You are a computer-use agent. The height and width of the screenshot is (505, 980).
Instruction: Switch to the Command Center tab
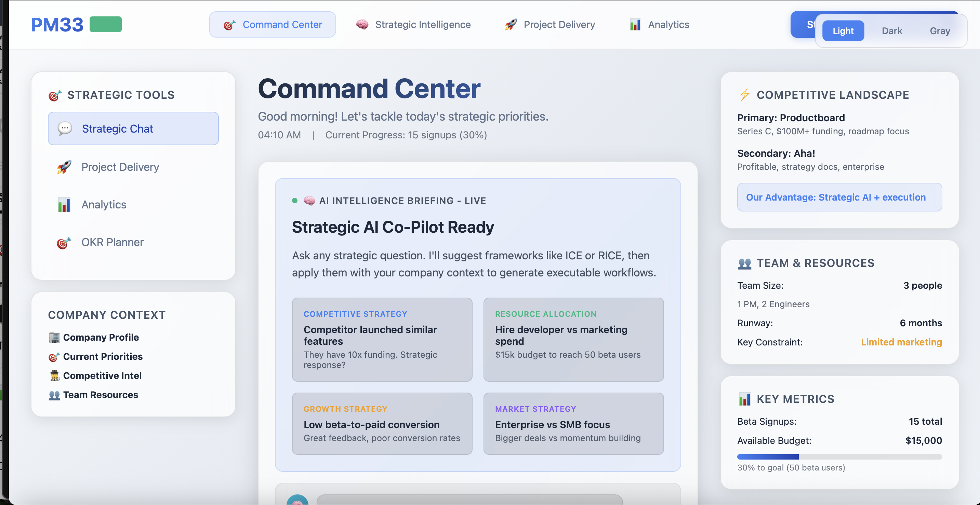tap(273, 24)
